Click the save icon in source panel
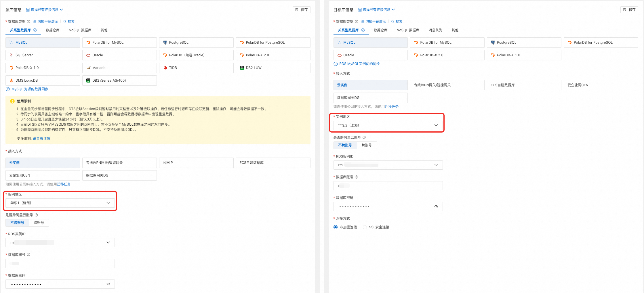 pyautogui.click(x=297, y=10)
